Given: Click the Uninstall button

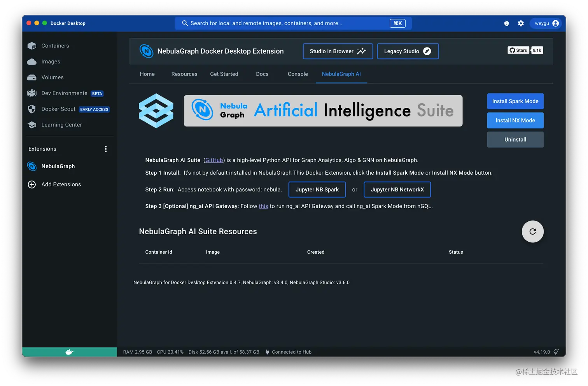Looking at the screenshot, I should pyautogui.click(x=515, y=139).
